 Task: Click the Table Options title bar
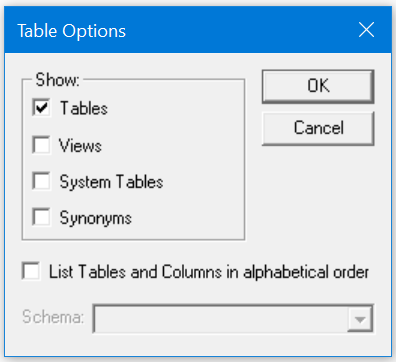point(198,30)
